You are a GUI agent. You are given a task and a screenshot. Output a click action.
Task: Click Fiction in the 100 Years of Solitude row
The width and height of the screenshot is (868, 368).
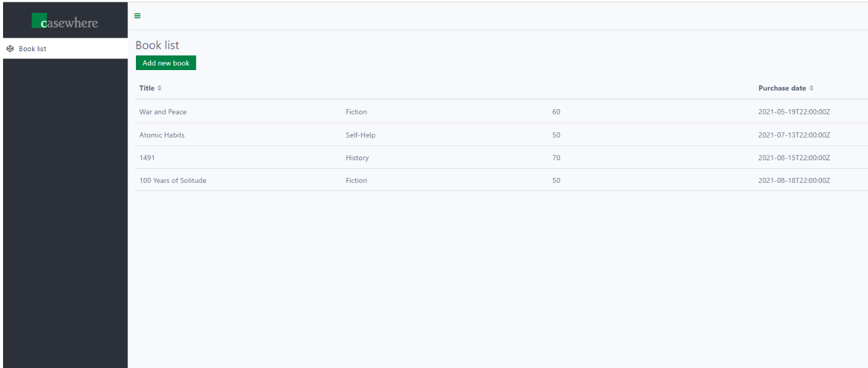pos(356,180)
